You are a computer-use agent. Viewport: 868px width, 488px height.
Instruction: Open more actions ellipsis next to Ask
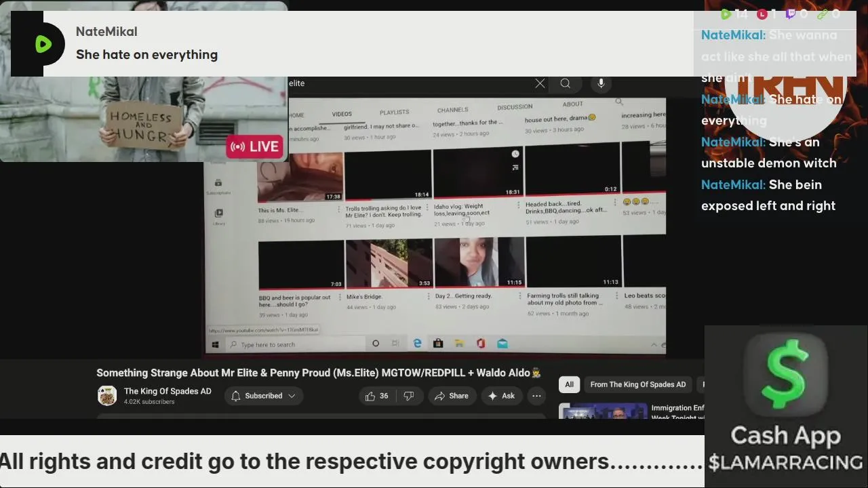[536, 396]
